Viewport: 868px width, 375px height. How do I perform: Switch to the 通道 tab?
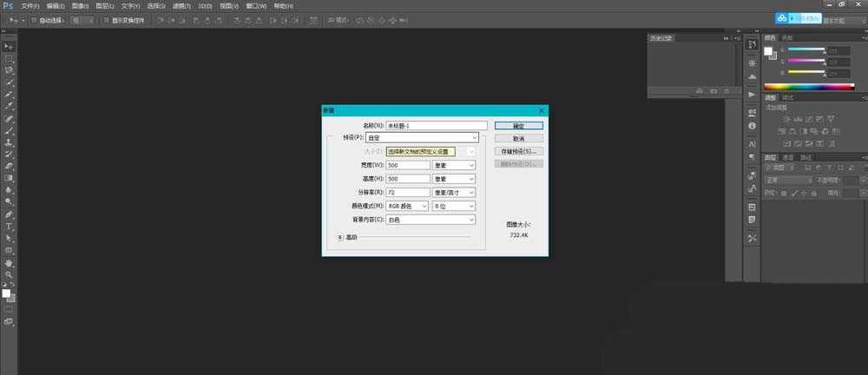(787, 158)
